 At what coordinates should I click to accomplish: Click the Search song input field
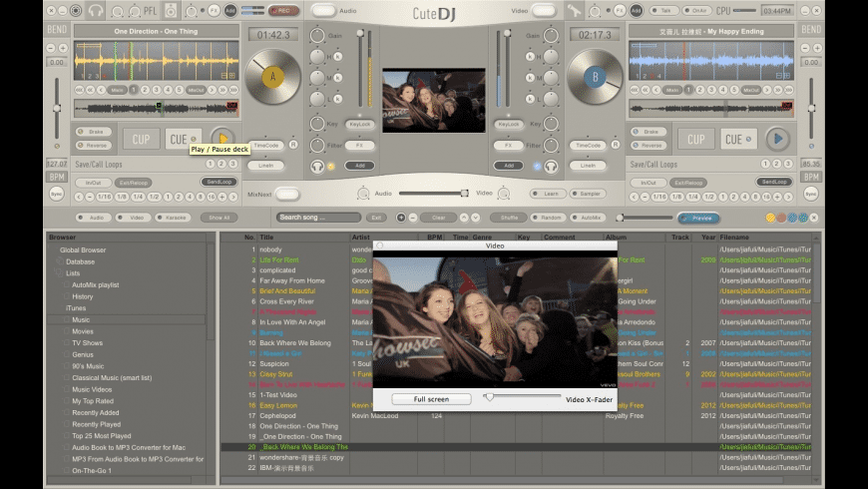click(x=319, y=218)
